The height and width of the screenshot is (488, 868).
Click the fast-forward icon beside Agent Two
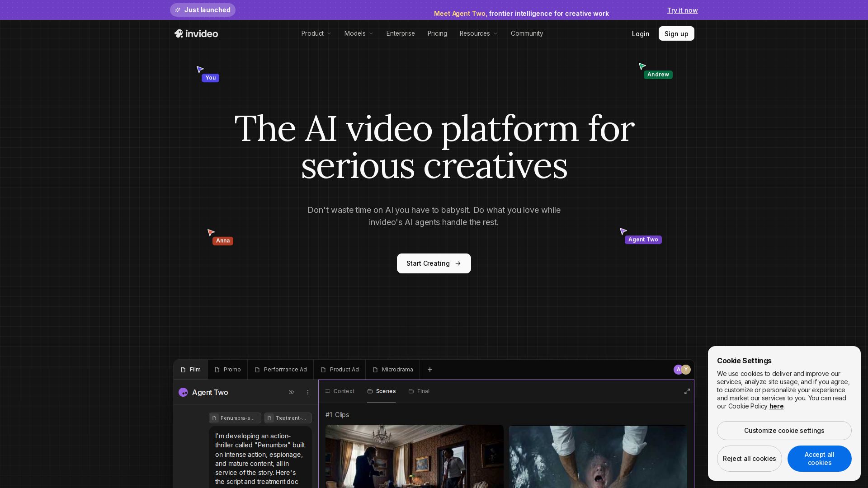click(x=292, y=392)
